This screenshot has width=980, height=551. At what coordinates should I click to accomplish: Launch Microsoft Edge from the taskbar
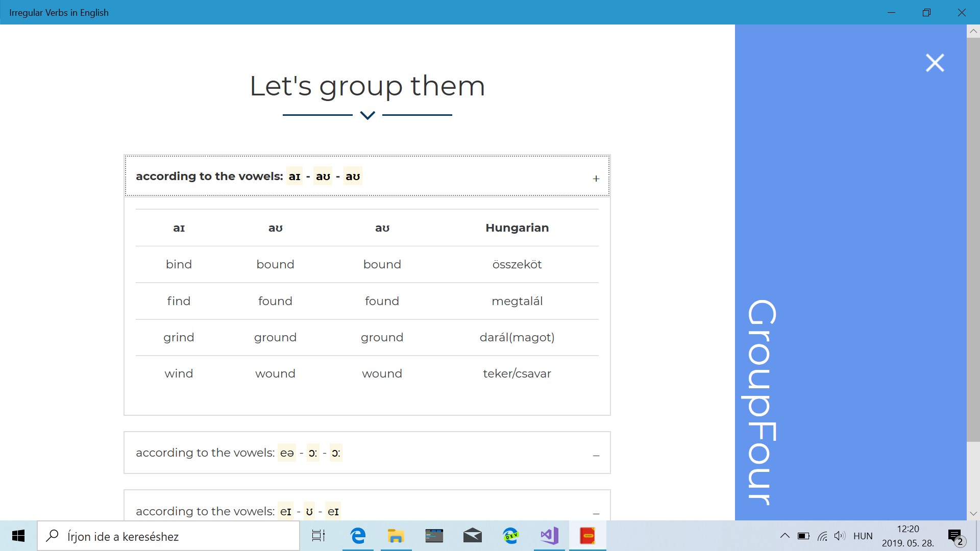coord(358,536)
